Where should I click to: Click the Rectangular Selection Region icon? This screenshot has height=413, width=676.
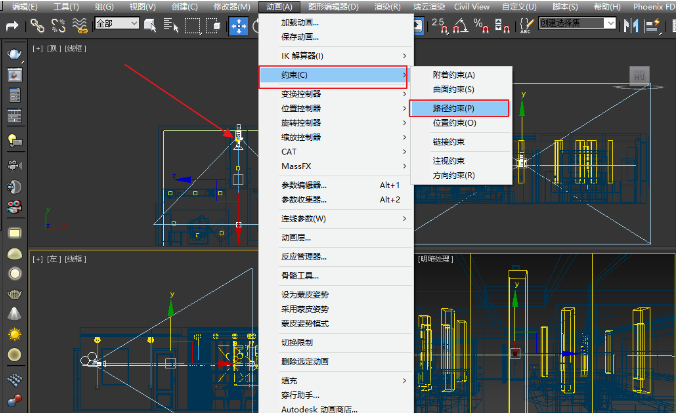click(x=192, y=24)
